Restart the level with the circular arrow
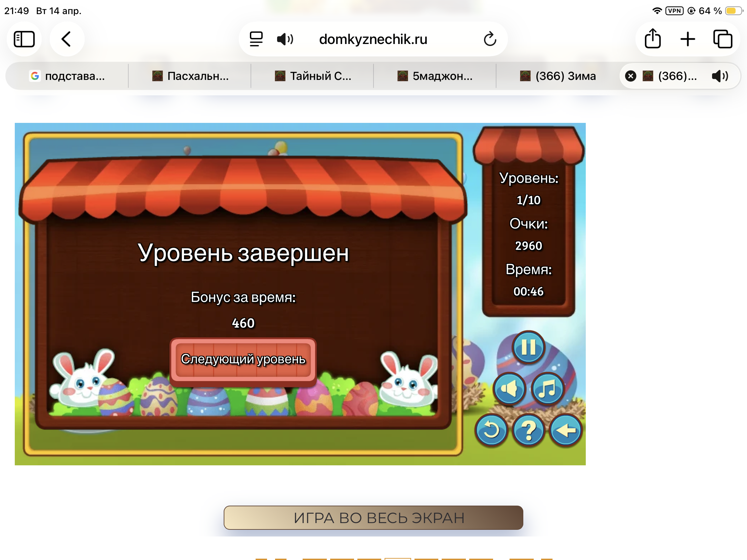Image resolution: width=747 pixels, height=560 pixels. click(x=491, y=430)
